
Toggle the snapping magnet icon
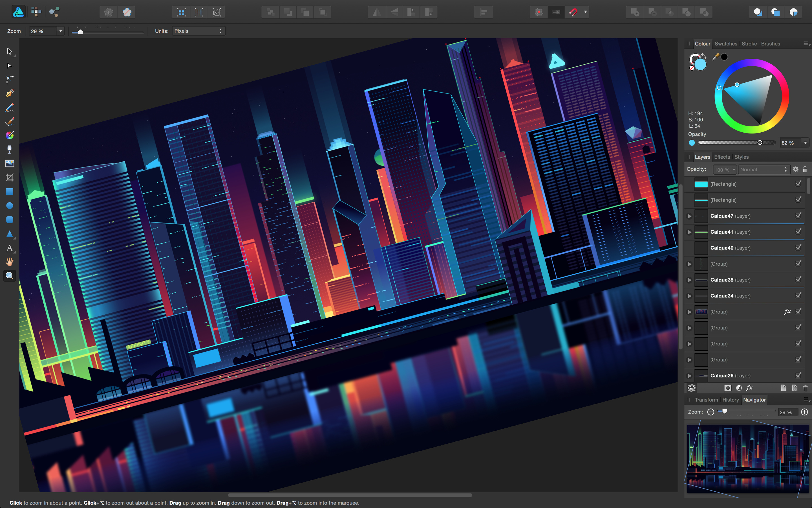point(573,12)
